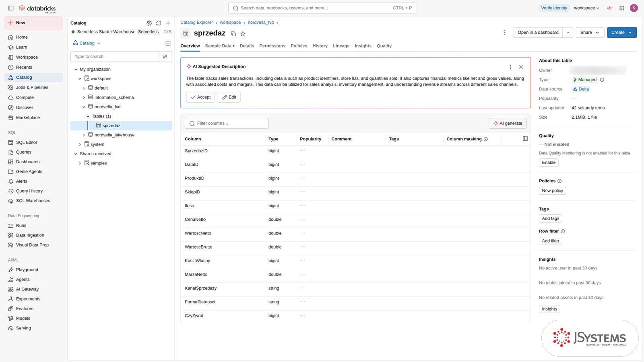Screen dimensions: 644x362
Task: Open the Create dropdown button
Action: pos(622,33)
